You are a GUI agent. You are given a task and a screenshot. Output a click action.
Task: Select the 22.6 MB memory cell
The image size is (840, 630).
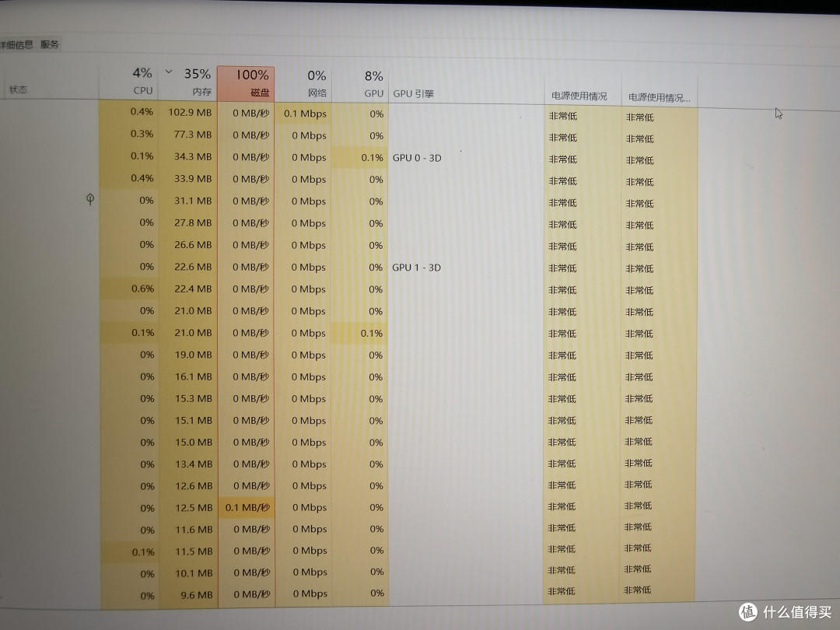pos(188,266)
